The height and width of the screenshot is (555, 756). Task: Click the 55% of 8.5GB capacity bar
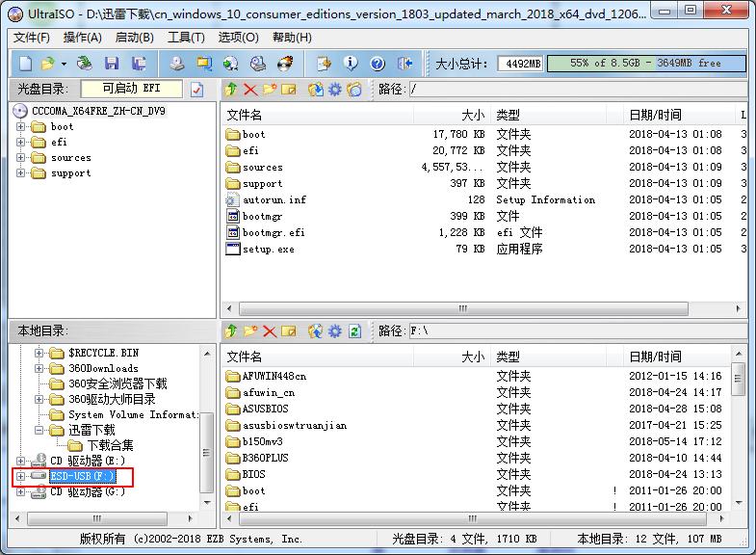(646, 64)
